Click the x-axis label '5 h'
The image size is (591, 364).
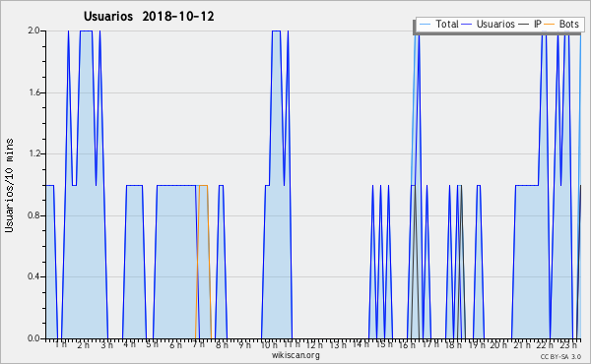153,344
